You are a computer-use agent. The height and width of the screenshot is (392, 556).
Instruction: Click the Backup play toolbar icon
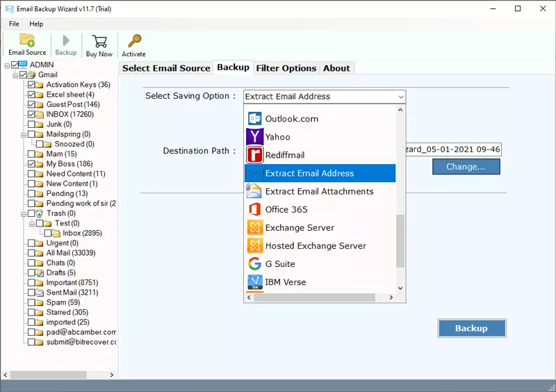coord(65,40)
